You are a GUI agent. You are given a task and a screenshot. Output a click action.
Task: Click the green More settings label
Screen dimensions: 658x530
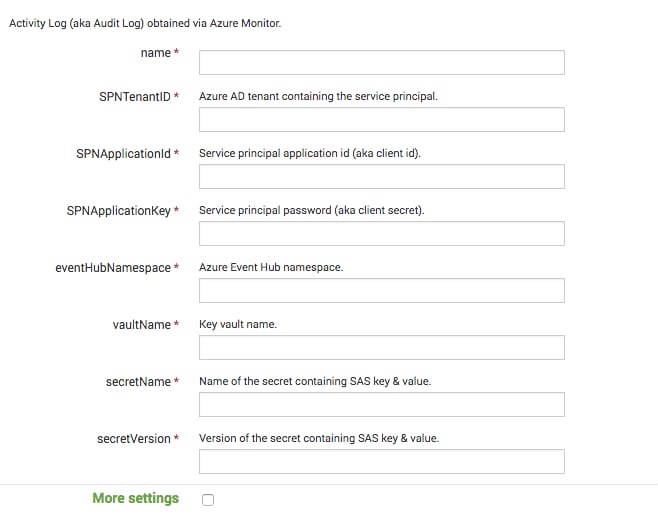[136, 498]
